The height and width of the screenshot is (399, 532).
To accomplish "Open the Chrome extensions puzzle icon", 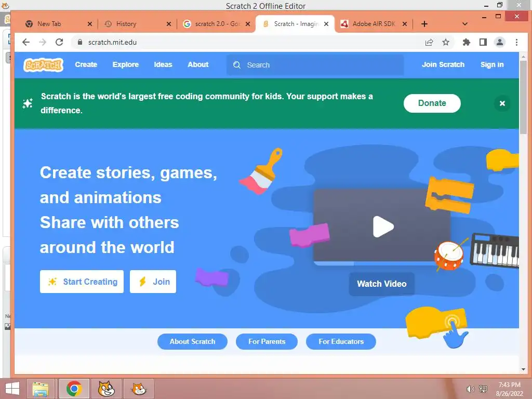I will pyautogui.click(x=467, y=42).
